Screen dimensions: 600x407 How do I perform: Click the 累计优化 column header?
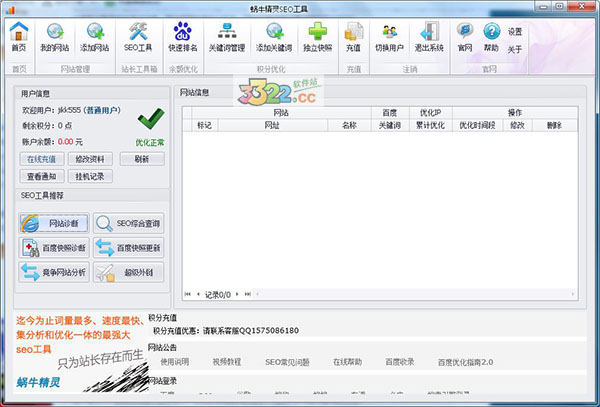click(x=430, y=125)
